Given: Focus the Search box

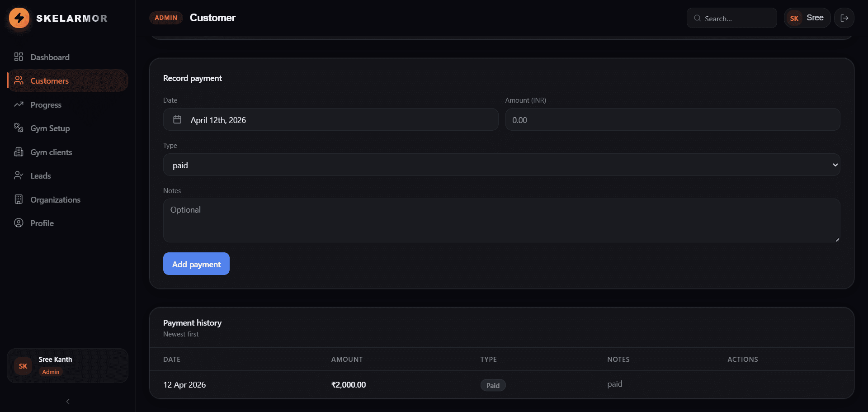Looking at the screenshot, I should pos(731,18).
